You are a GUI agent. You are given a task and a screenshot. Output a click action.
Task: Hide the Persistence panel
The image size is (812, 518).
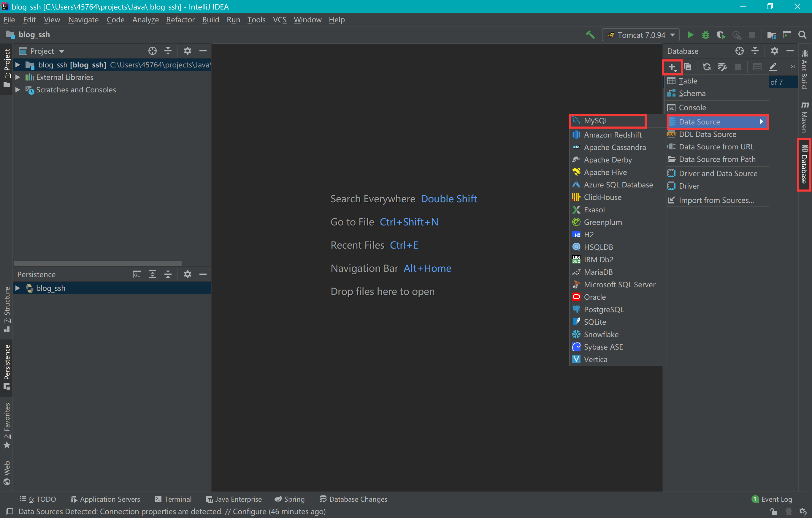(x=203, y=274)
